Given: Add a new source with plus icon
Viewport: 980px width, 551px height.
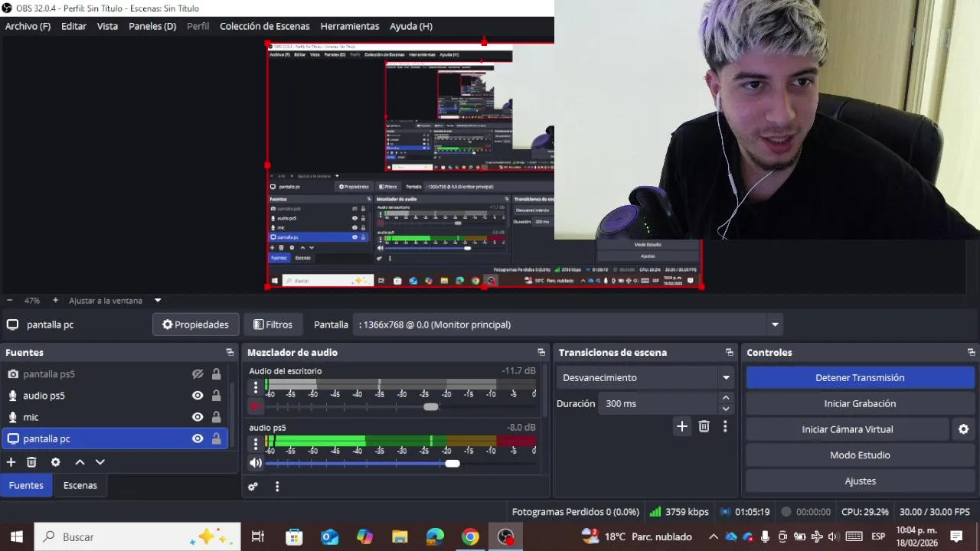Looking at the screenshot, I should (11, 462).
